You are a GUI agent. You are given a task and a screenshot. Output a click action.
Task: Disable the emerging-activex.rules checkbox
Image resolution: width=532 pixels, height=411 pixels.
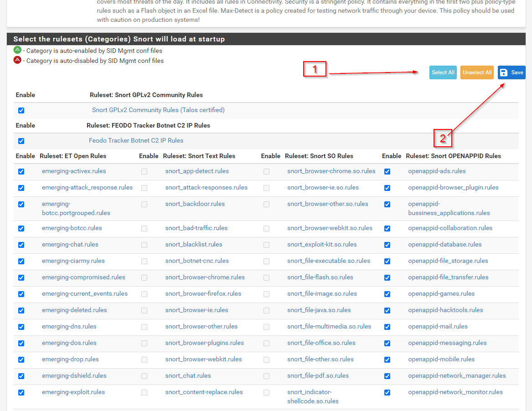[x=21, y=171]
